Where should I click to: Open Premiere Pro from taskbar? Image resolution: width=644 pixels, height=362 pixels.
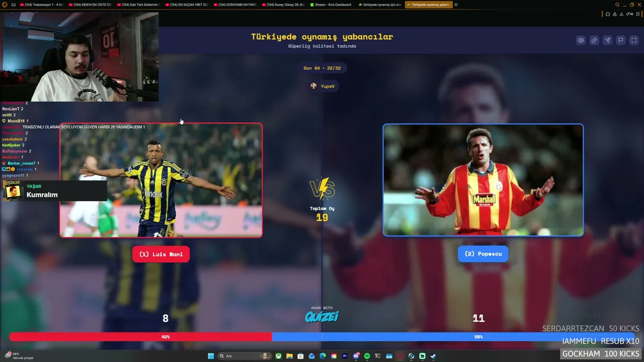[345, 356]
